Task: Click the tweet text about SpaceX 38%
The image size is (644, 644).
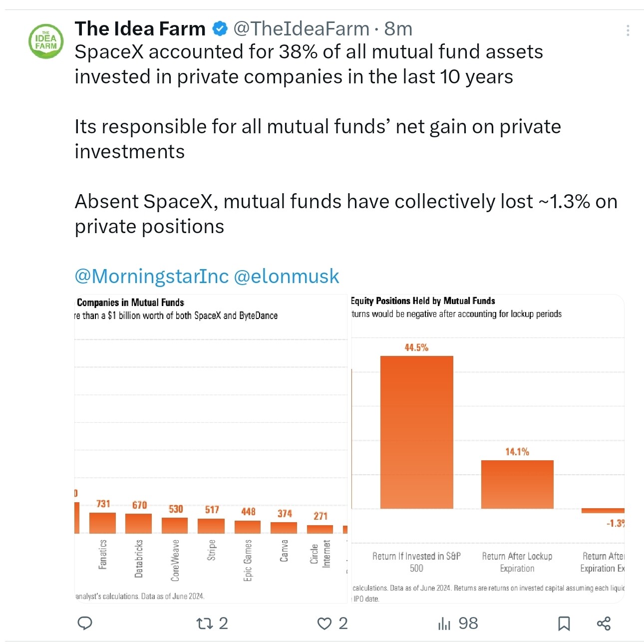Action: (309, 64)
